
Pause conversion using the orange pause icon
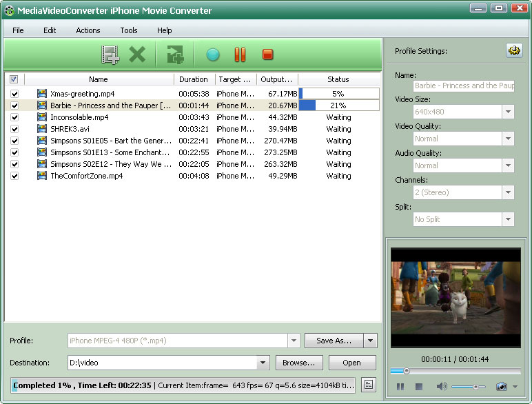coord(240,54)
